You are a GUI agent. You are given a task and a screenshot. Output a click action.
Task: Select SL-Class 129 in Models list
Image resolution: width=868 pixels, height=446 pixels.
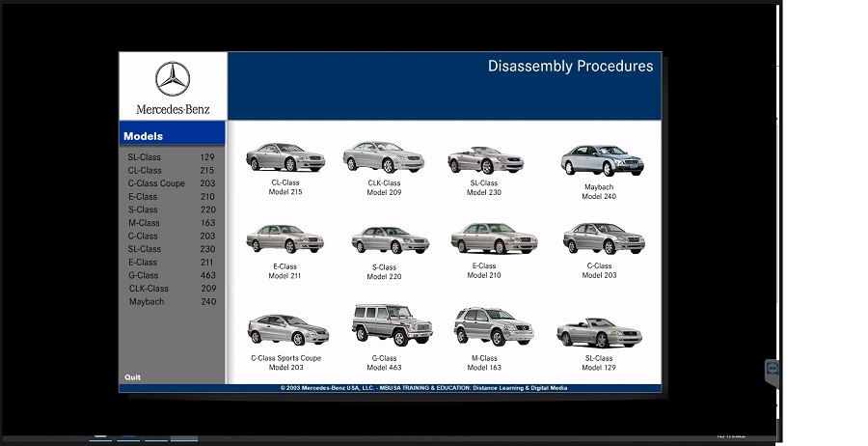171,157
